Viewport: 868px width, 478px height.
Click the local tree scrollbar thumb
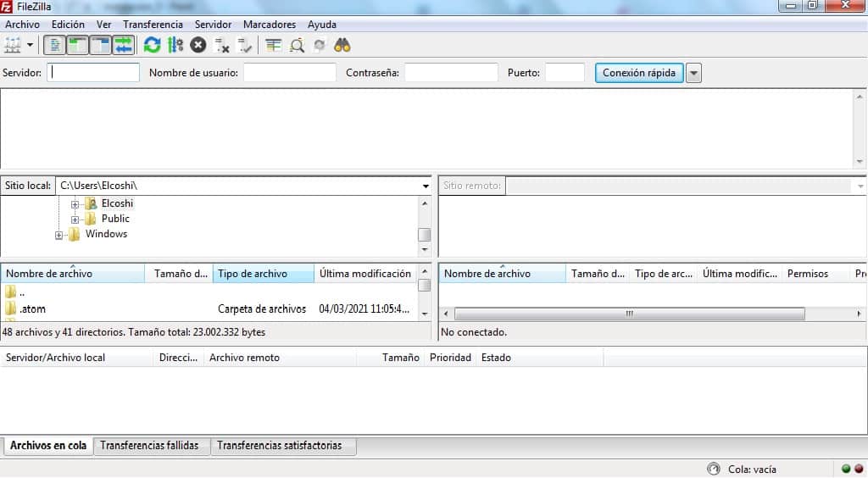(424, 235)
